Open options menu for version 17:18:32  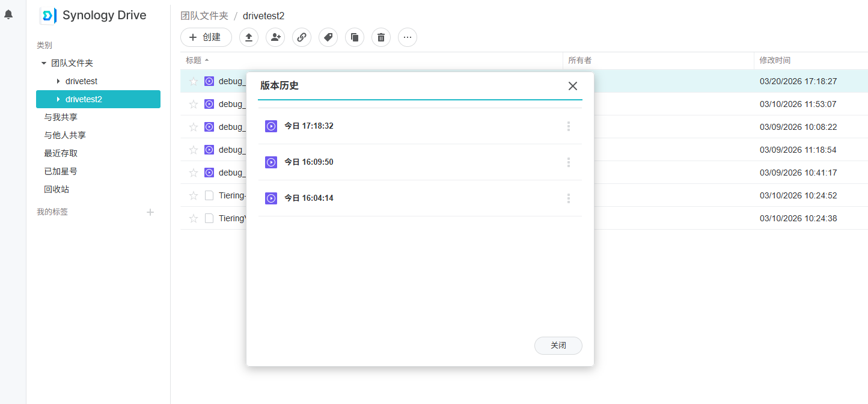(x=568, y=126)
